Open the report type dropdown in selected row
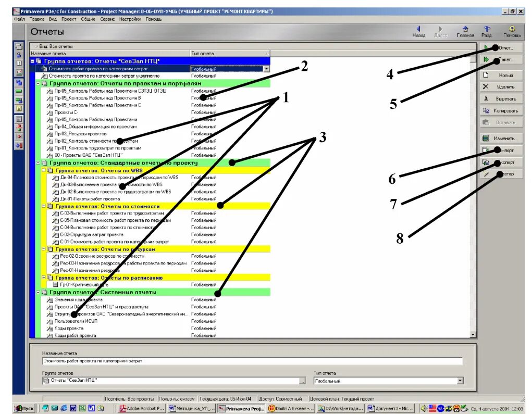532x414 pixels. coord(266,69)
